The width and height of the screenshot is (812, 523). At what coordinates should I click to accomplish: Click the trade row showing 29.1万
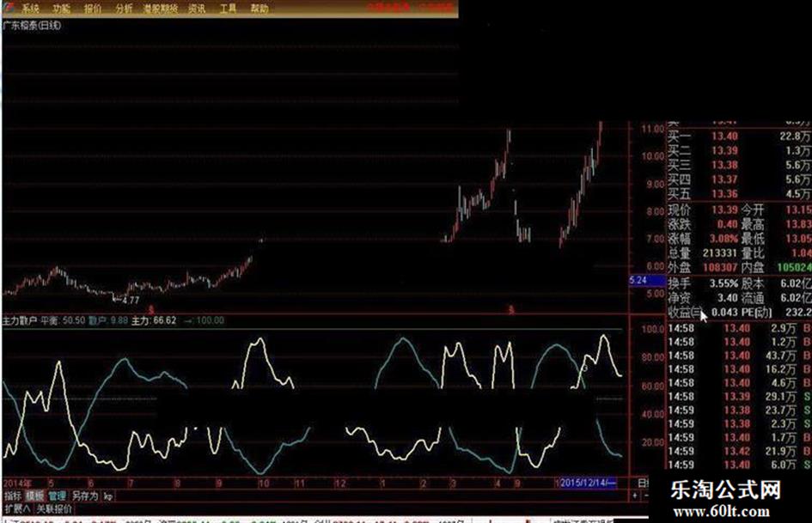point(740,397)
